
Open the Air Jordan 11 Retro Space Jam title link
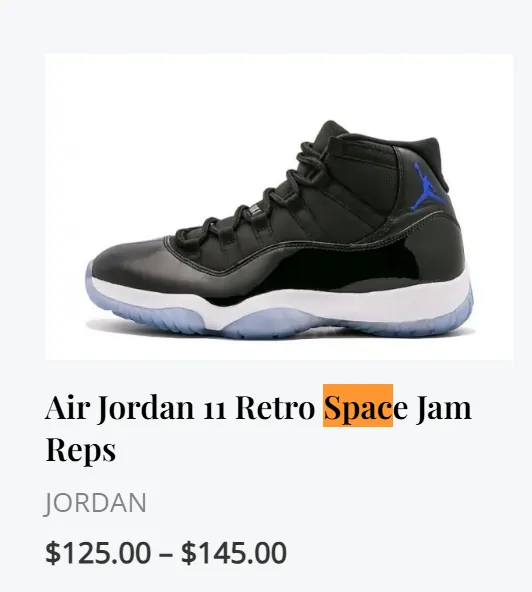coord(258,428)
